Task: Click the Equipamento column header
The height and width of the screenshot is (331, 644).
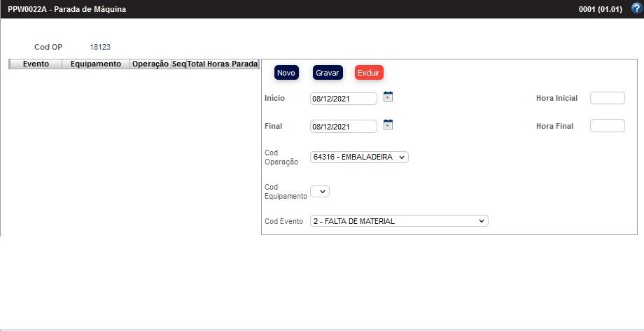Action: point(97,64)
